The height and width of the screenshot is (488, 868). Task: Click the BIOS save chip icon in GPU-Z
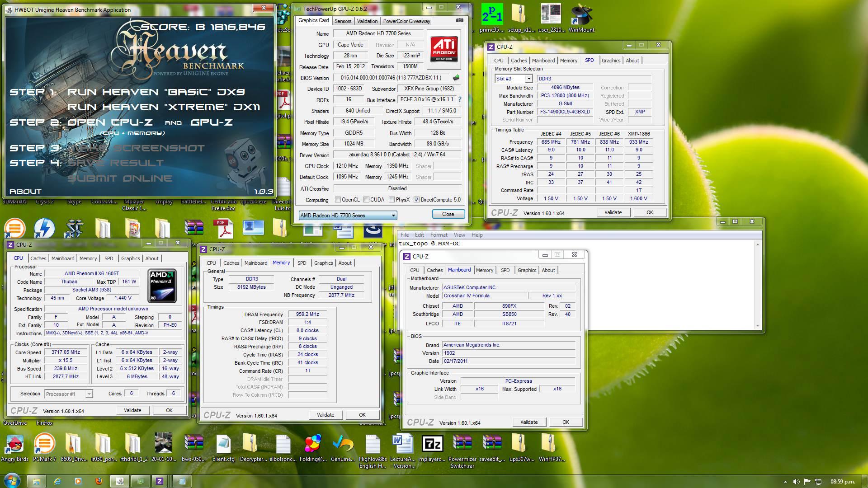click(x=456, y=78)
